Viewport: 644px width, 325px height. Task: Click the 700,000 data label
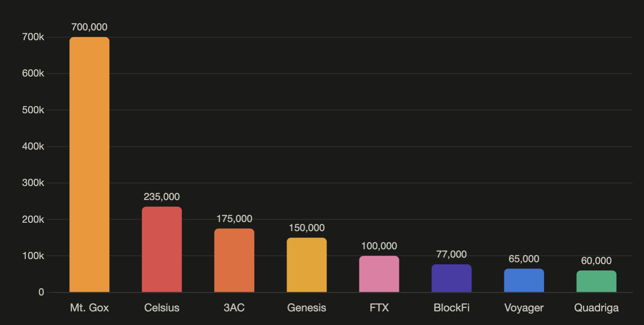[89, 27]
